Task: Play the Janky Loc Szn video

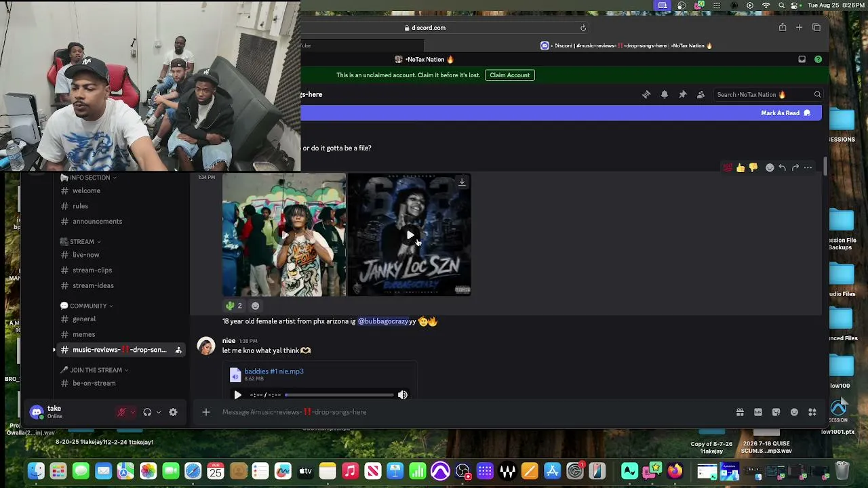Action: (410, 235)
